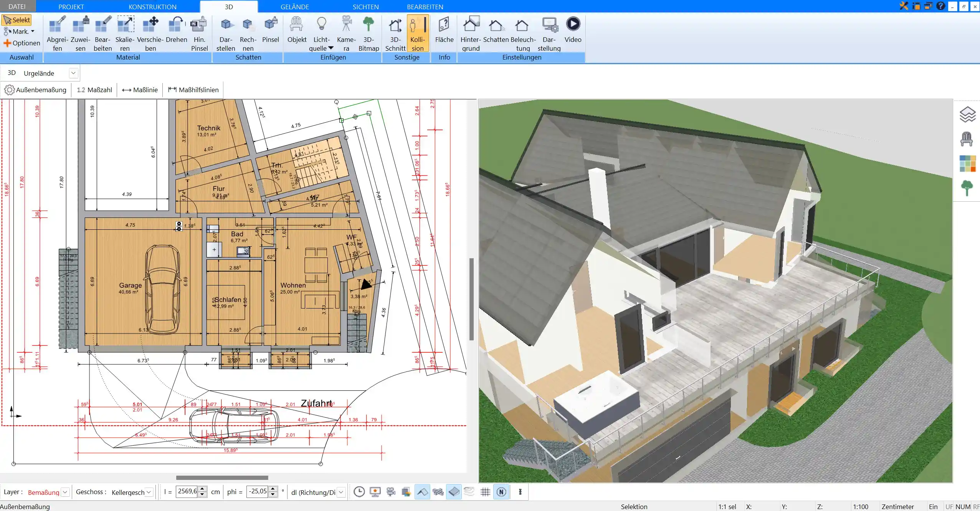Click the Maßhilfslinien button
Screen dimensions: 980x511
point(193,90)
